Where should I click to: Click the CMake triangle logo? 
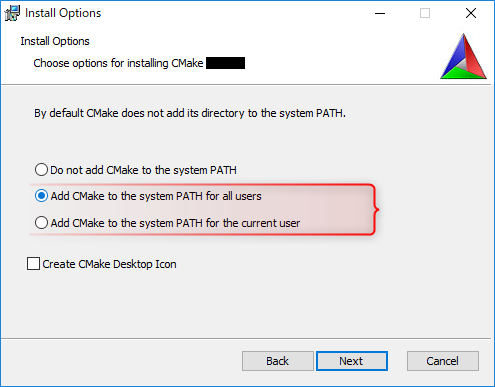463,56
